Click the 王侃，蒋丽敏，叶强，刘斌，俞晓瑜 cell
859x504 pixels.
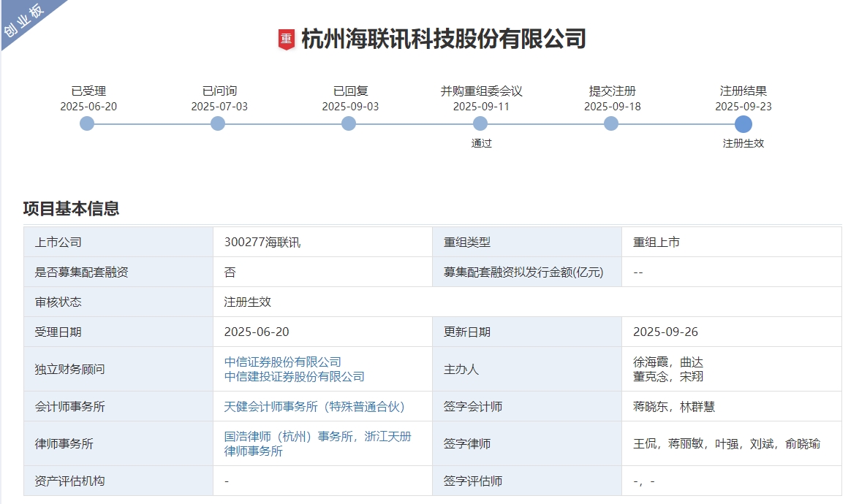pos(731,443)
